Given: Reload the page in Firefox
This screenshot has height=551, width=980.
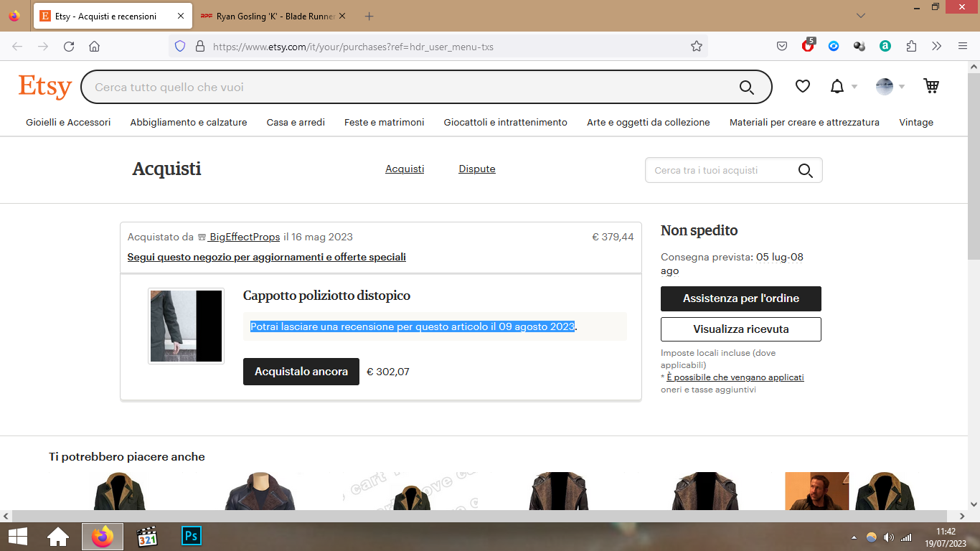Looking at the screenshot, I should (69, 47).
